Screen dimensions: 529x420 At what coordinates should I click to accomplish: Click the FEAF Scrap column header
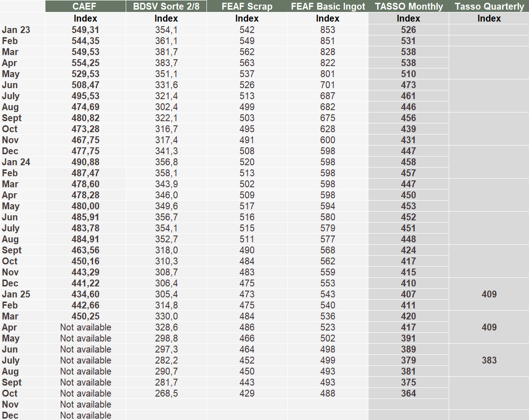(247, 6)
